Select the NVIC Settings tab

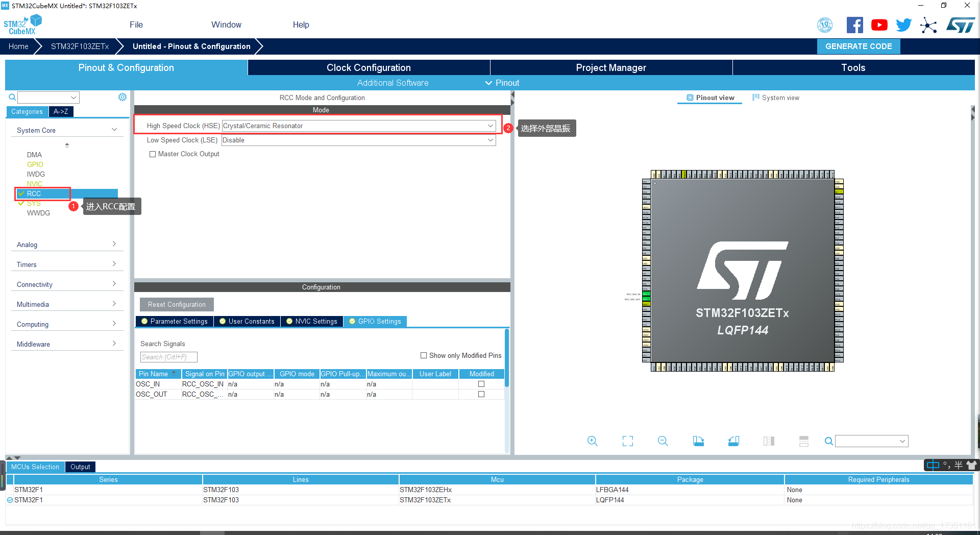(x=311, y=321)
